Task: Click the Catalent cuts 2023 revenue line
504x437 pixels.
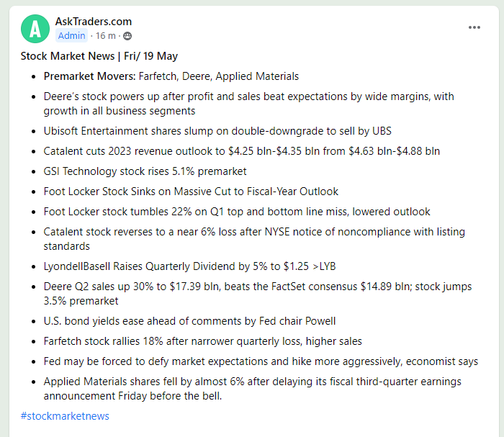Action: click(241, 151)
